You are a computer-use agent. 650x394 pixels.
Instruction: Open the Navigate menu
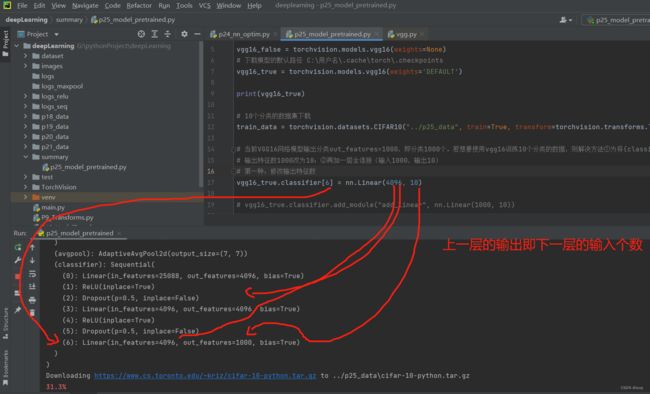click(x=85, y=5)
